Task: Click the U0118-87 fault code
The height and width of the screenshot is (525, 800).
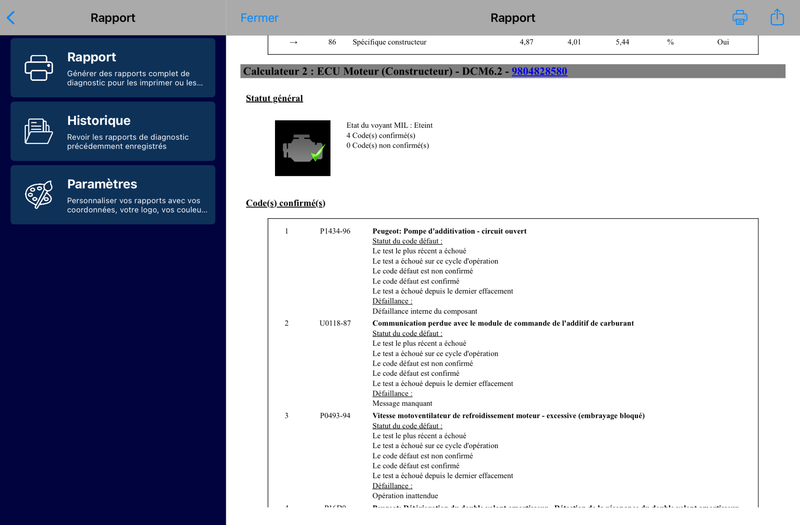Action: pyautogui.click(x=335, y=323)
